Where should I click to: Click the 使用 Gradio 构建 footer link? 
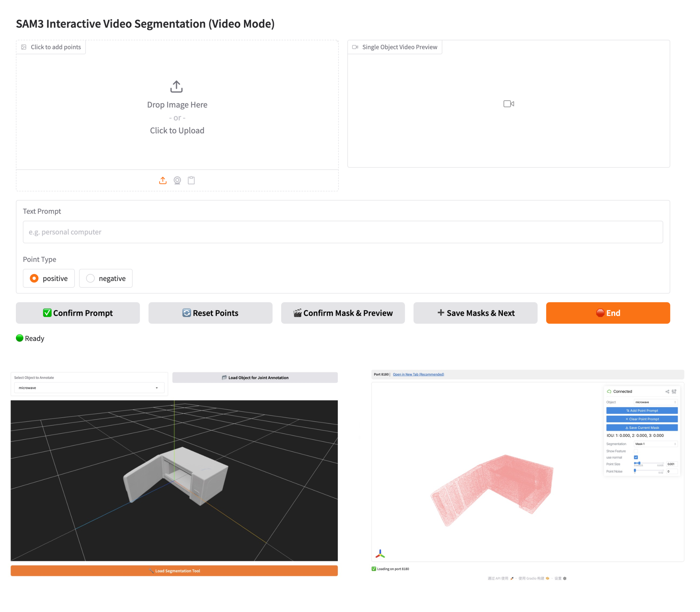coord(531,578)
